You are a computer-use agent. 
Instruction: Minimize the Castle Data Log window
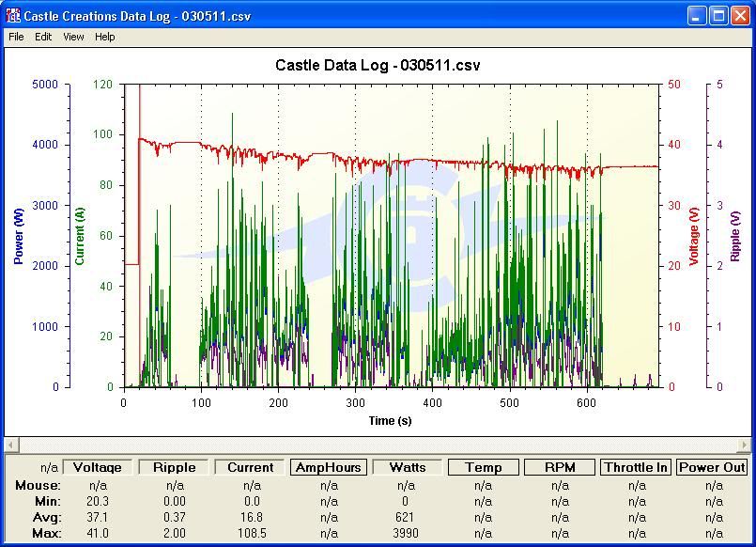coord(698,15)
